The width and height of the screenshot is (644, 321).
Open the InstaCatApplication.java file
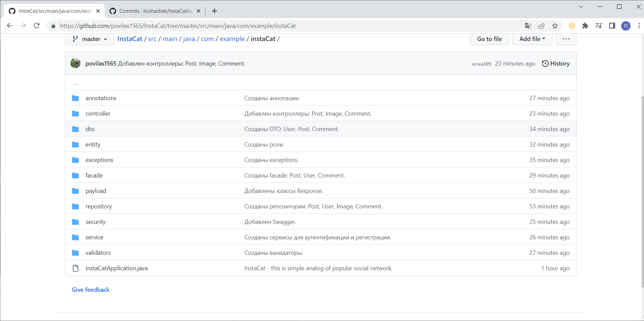116,268
